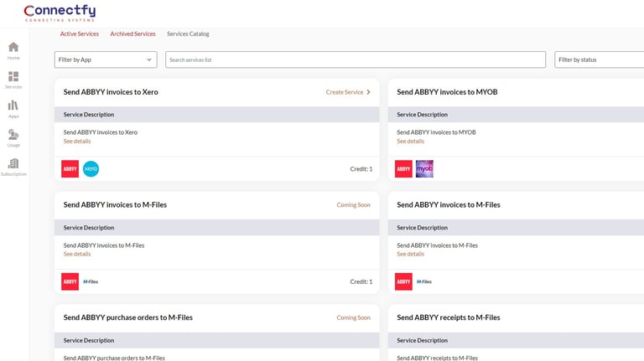644x361 pixels.
Task: Click Credit: 1 on the Xero card
Action: (x=361, y=169)
